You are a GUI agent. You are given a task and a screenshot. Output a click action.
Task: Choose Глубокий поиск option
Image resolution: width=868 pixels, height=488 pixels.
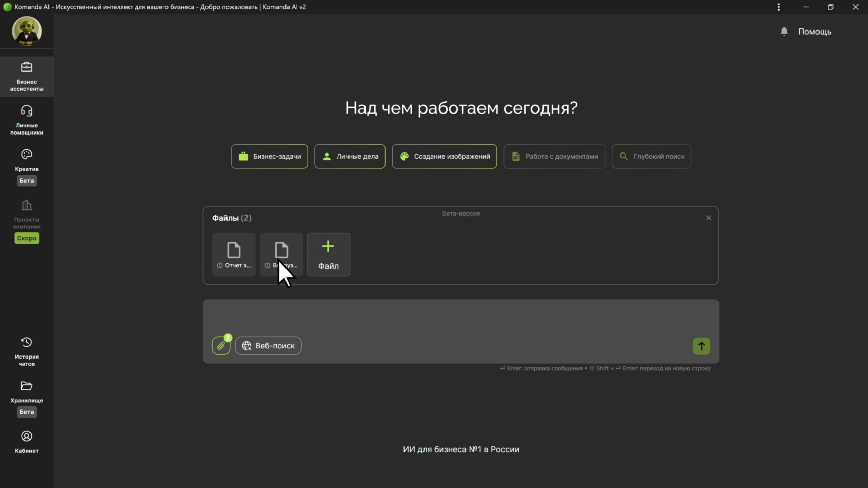pyautogui.click(x=651, y=156)
